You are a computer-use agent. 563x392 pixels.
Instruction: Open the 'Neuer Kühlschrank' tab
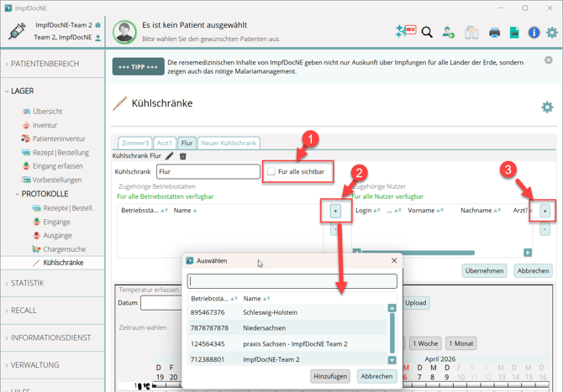coord(228,143)
